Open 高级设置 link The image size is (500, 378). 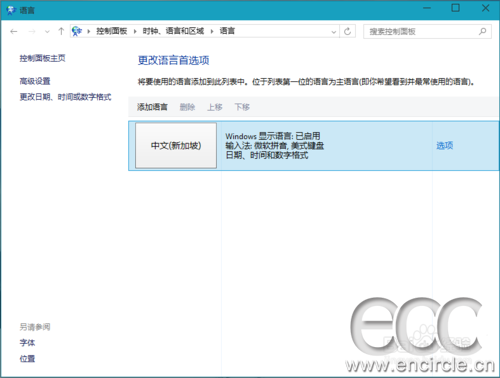35,81
